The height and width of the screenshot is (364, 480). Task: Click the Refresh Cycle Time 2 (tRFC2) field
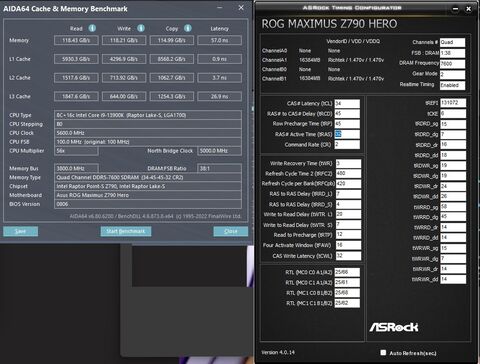click(x=348, y=173)
